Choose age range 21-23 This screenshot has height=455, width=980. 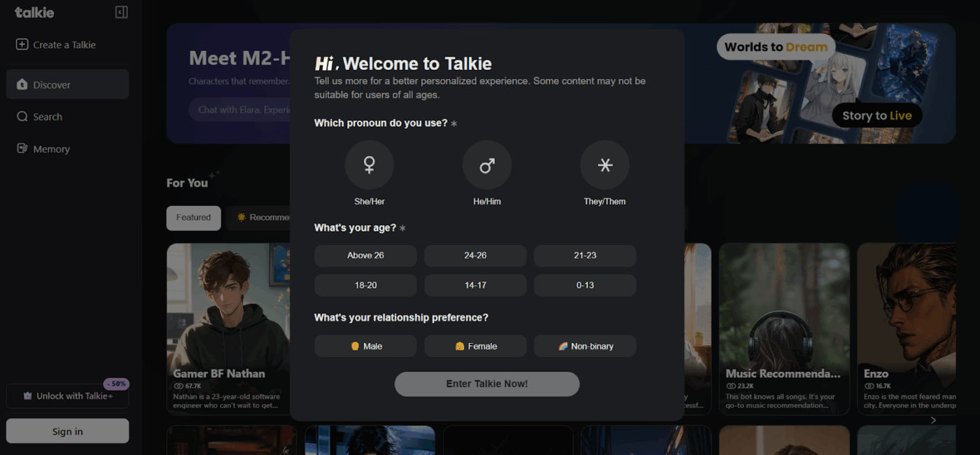click(x=585, y=255)
